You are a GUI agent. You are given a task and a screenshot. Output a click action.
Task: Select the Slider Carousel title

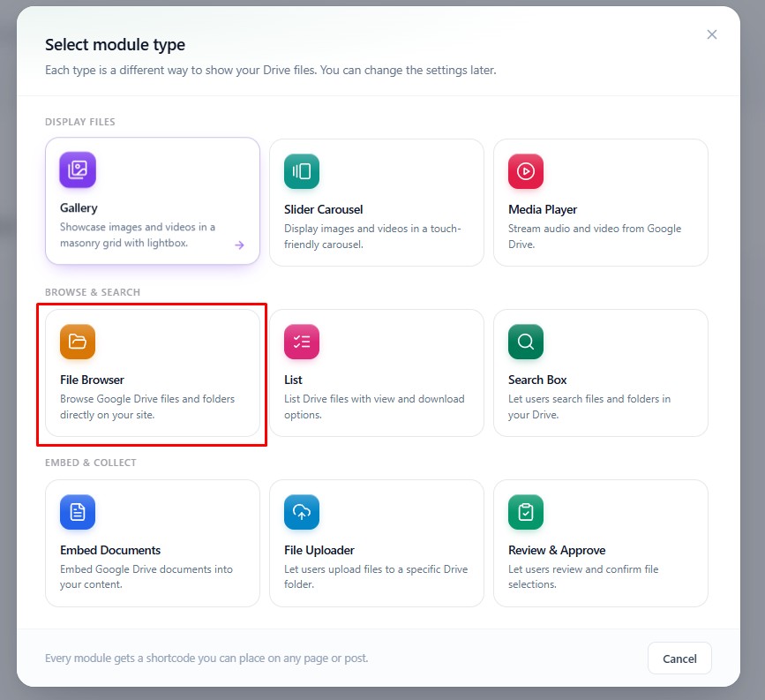click(x=324, y=209)
